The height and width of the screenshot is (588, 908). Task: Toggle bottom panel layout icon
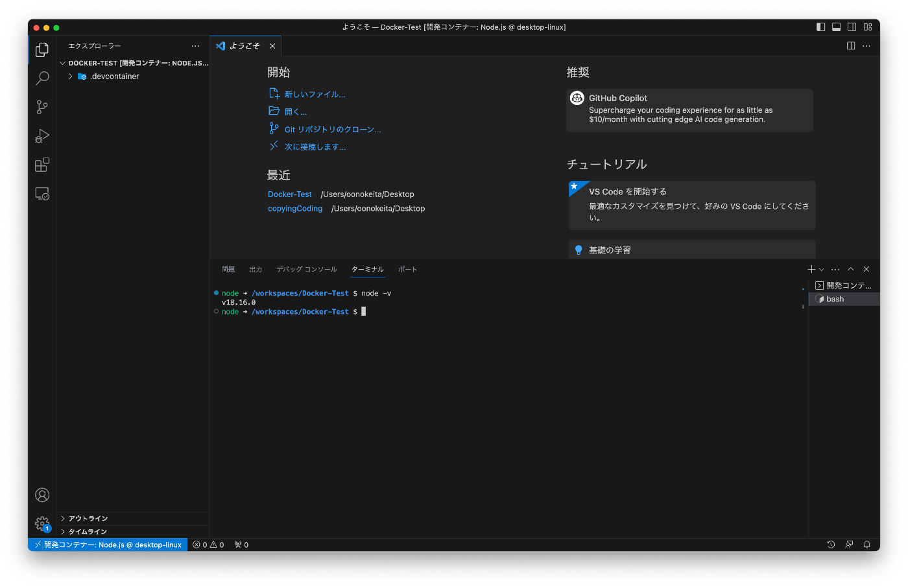coord(837,27)
